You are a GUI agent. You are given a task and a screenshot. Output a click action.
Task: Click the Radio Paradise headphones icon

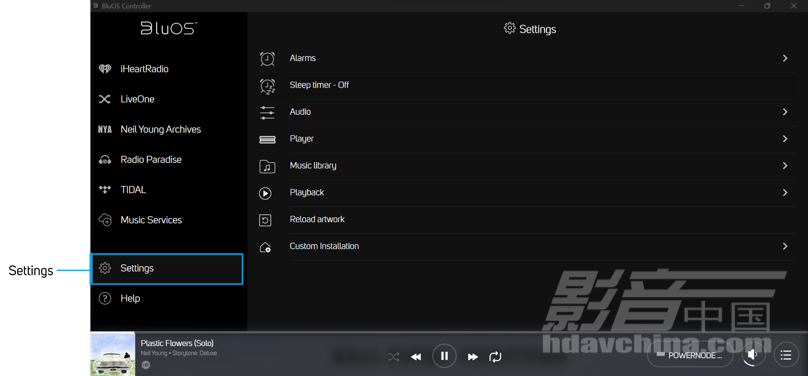(x=105, y=160)
